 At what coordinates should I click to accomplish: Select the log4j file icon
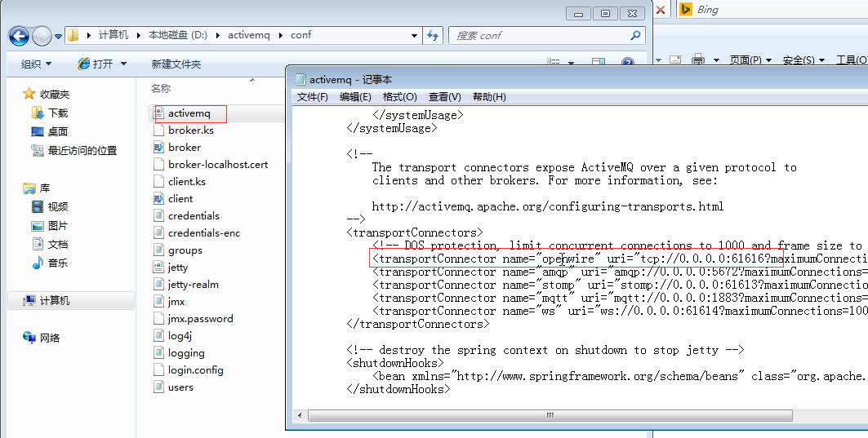point(159,336)
